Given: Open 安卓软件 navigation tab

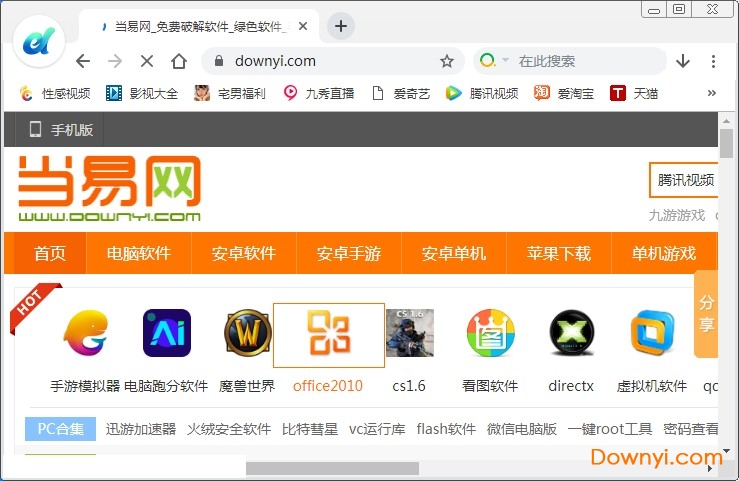Looking at the screenshot, I should point(244,253).
